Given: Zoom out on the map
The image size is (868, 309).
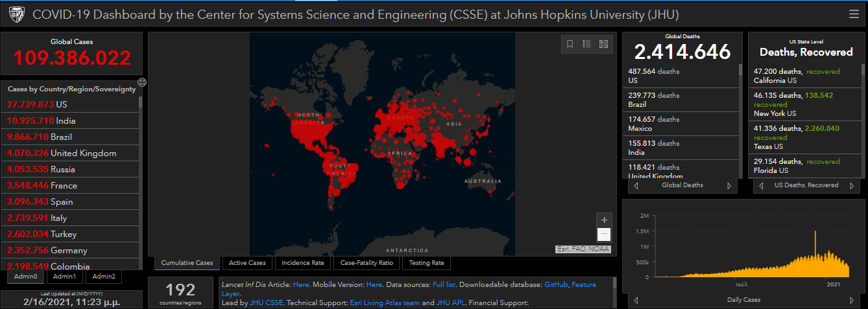Looking at the screenshot, I should (x=604, y=235).
